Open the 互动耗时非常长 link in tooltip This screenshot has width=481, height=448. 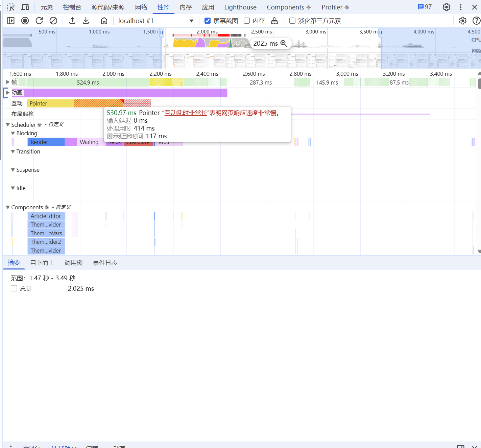[x=186, y=113]
